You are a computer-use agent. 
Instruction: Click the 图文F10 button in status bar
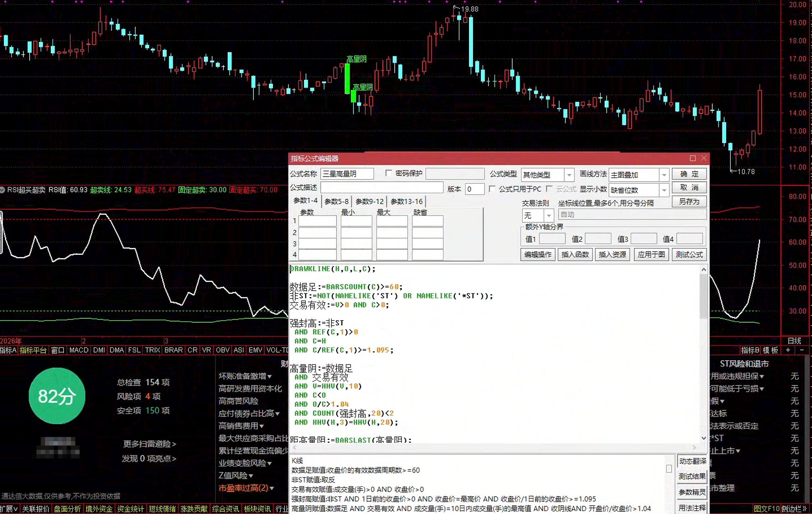click(766, 509)
